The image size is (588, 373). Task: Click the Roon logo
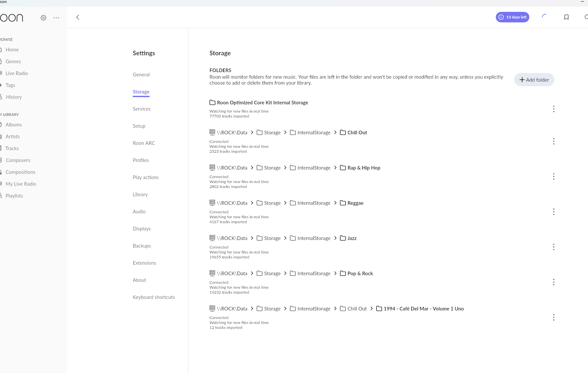pos(12,18)
